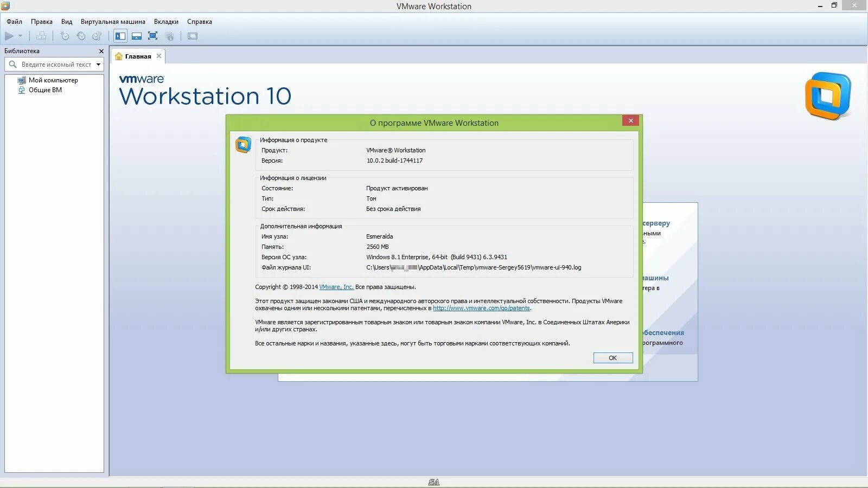Select Мой компьютер in the library
The image size is (868, 488).
tap(53, 80)
